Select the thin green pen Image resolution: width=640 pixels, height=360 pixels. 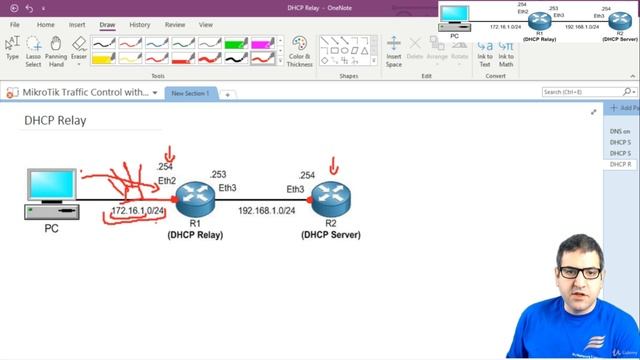(183, 43)
